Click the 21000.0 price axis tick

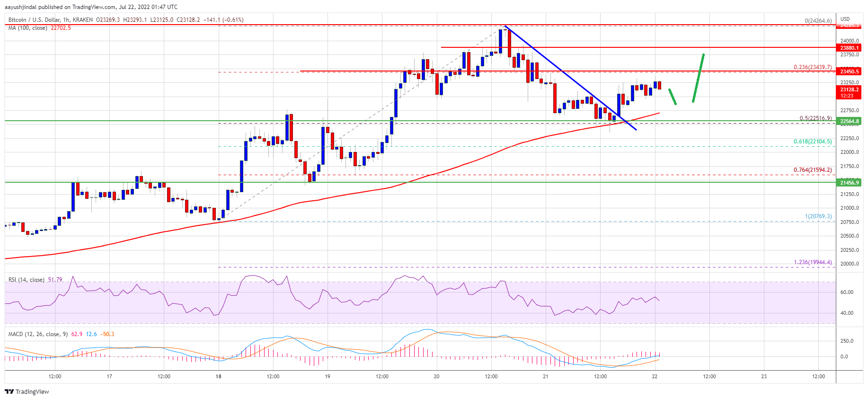click(850, 208)
